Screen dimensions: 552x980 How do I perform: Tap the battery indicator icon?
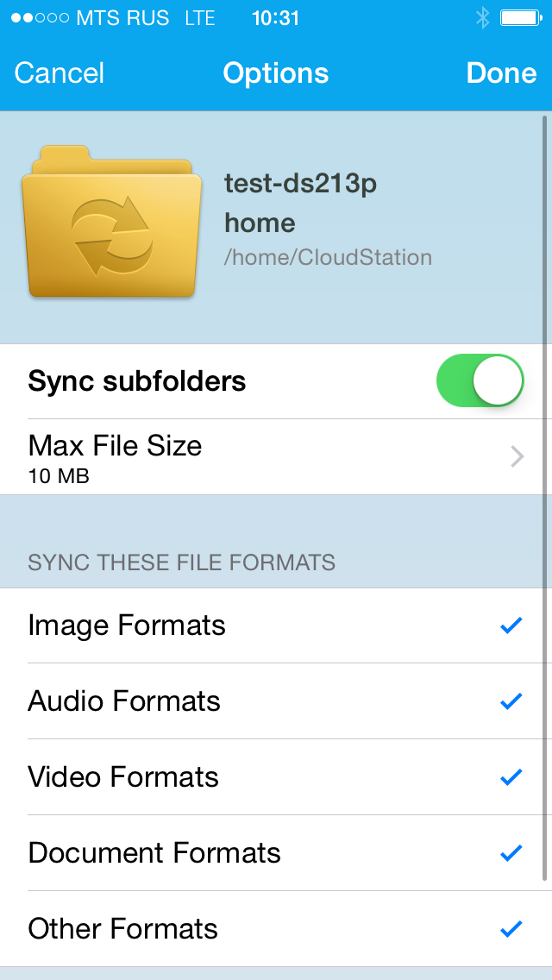coord(520,18)
